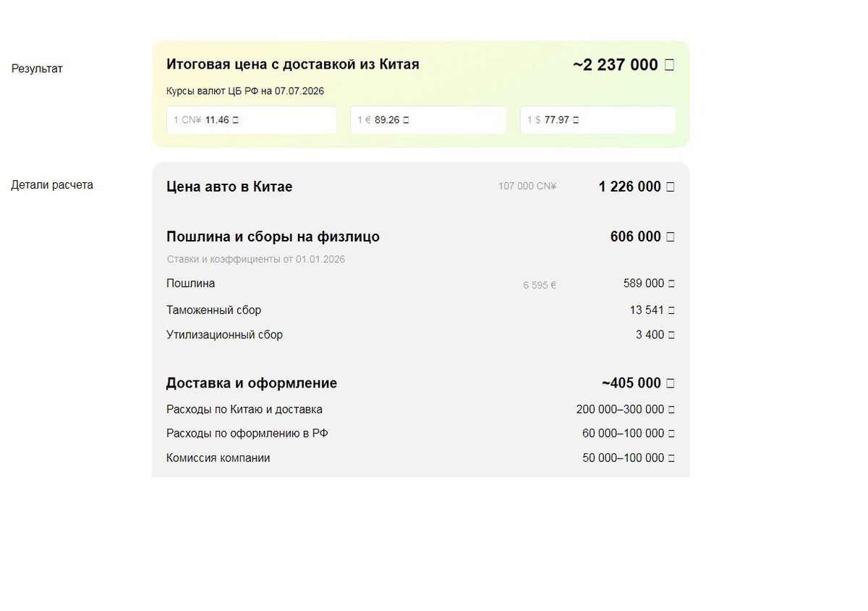Select the dollar rate box 77.97
This screenshot has height=611, width=868.
point(598,120)
